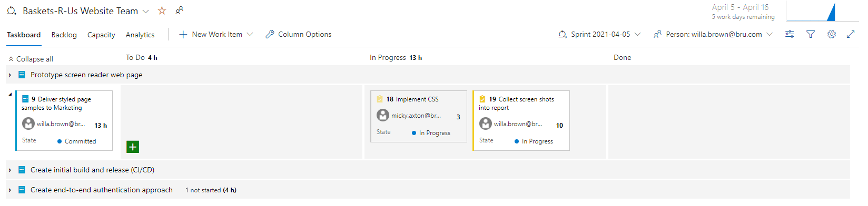Open taskboard settings gear icon
This screenshot has width=868, height=206.
(832, 34)
